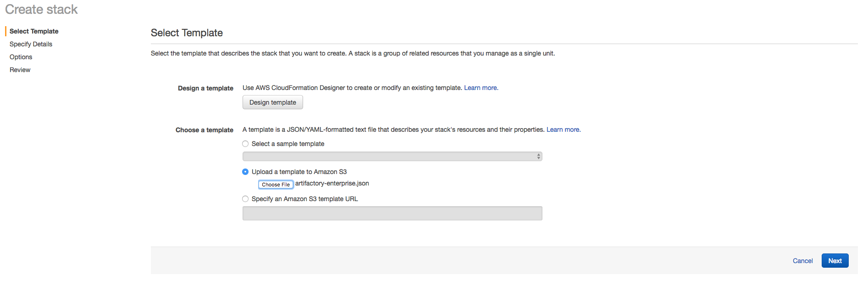Click the Choose File button
Viewport: 868px width, 298px height.
point(276,185)
